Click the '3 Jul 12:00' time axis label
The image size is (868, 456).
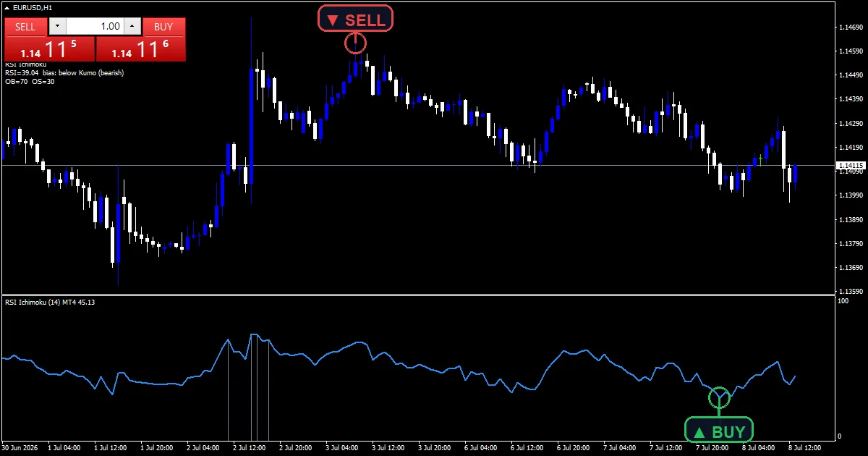(x=390, y=448)
